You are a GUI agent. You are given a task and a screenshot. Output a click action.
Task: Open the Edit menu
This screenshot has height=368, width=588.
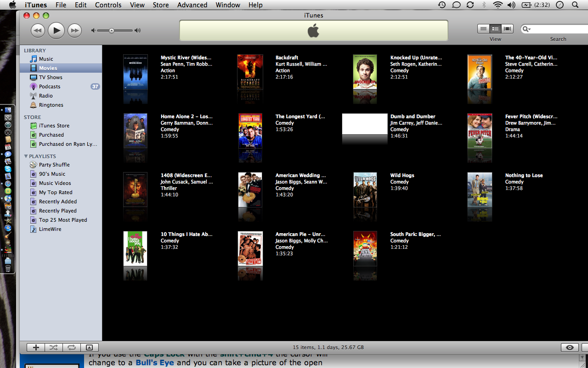81,5
